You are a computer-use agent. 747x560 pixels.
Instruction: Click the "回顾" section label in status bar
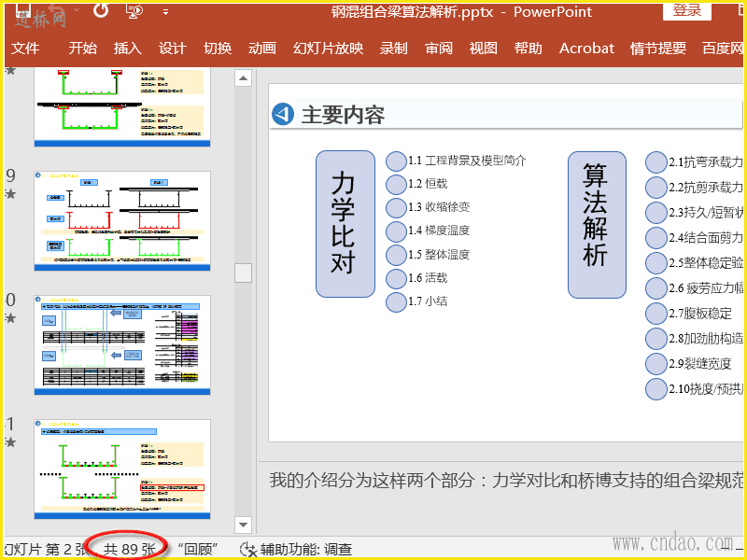(x=197, y=549)
